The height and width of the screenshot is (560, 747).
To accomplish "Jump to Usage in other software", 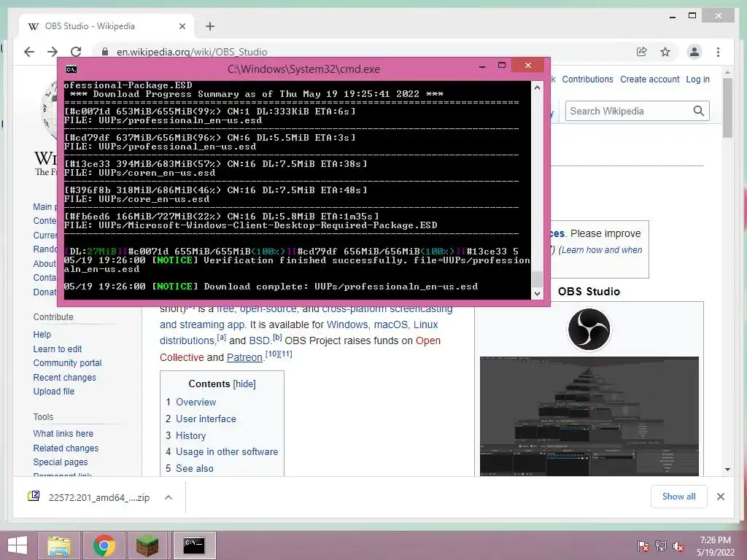I will [227, 452].
